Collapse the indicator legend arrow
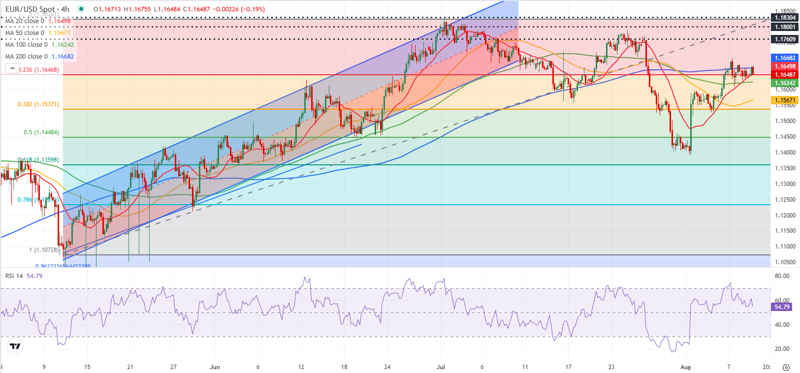The height and width of the screenshot is (373, 800). pyautogui.click(x=11, y=68)
